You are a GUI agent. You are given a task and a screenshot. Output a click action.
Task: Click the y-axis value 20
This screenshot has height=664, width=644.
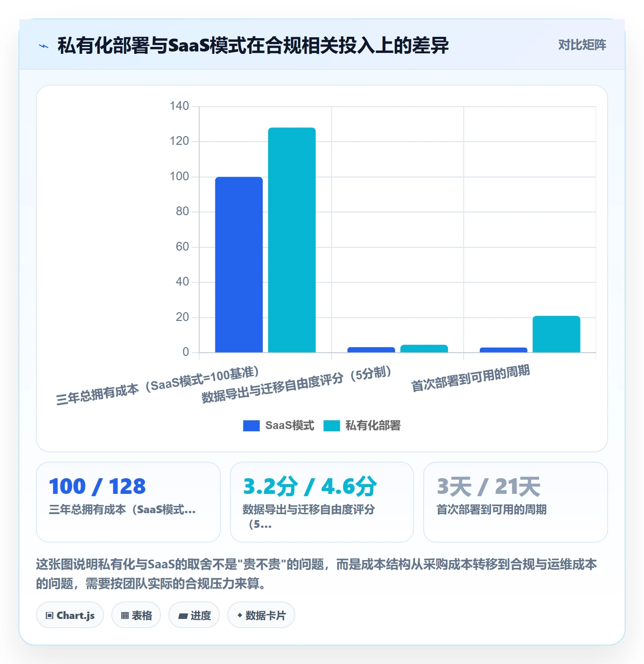point(183,317)
